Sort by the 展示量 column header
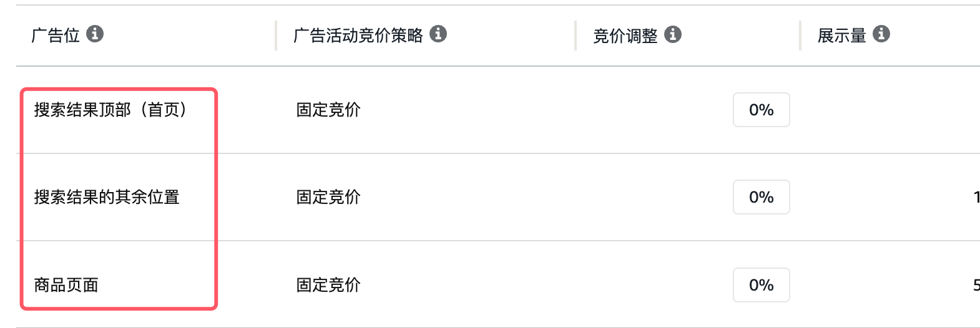Viewport: 980px width, 328px height. [842, 36]
